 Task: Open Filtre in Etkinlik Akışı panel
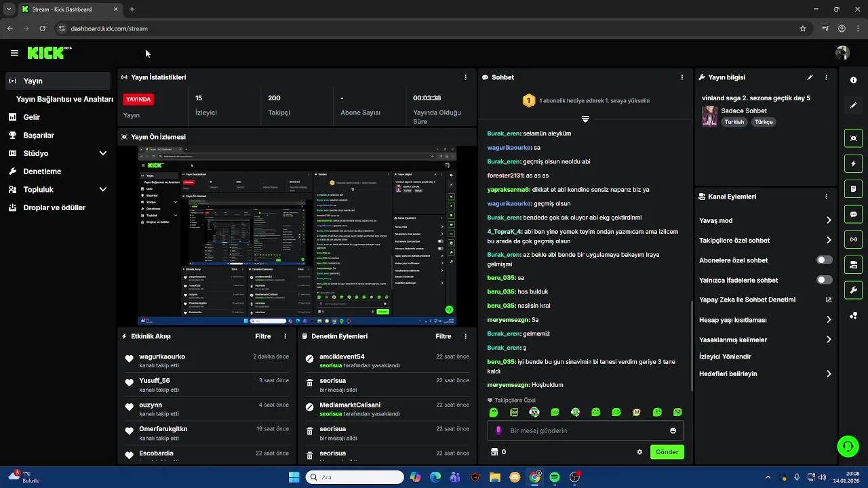click(263, 336)
